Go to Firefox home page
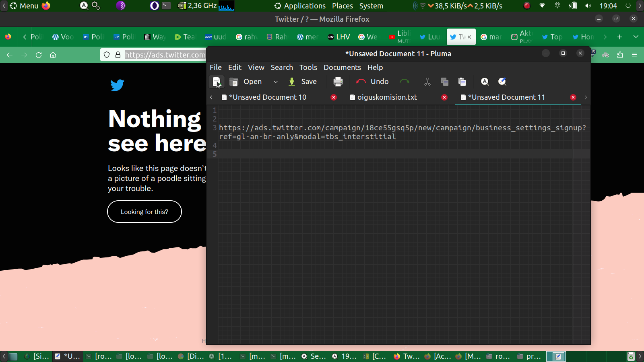The height and width of the screenshot is (362, 644). [53, 55]
